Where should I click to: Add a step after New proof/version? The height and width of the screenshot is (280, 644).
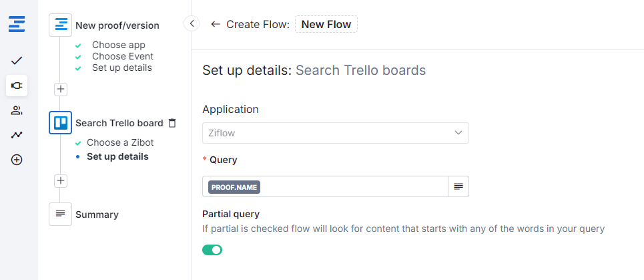tap(60, 89)
